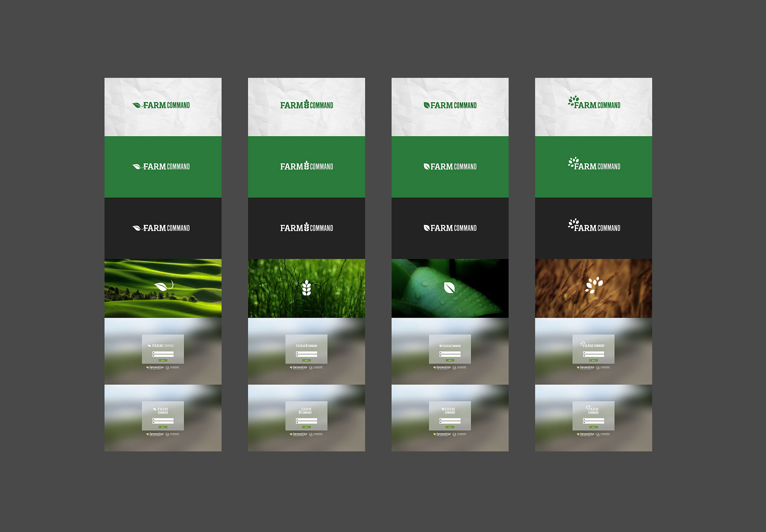Focus the username field under the stacked solid-leaf login logo

[x=450, y=419]
